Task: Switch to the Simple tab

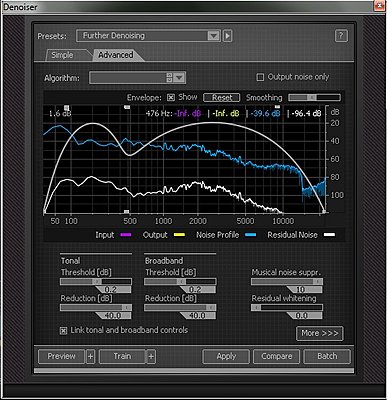Action: point(62,55)
